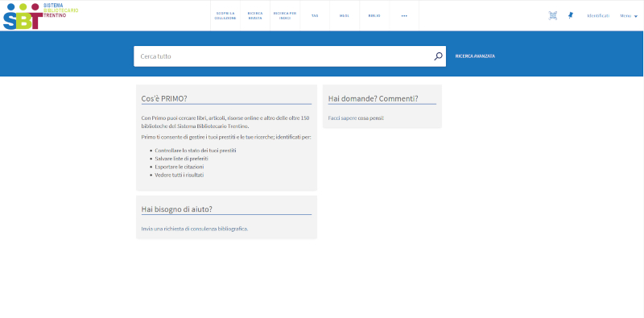Click the magnifying glass search icon
The height and width of the screenshot is (318, 644).
click(438, 56)
